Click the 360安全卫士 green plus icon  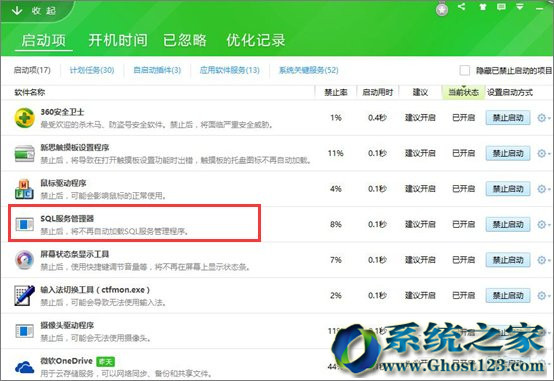coord(24,118)
